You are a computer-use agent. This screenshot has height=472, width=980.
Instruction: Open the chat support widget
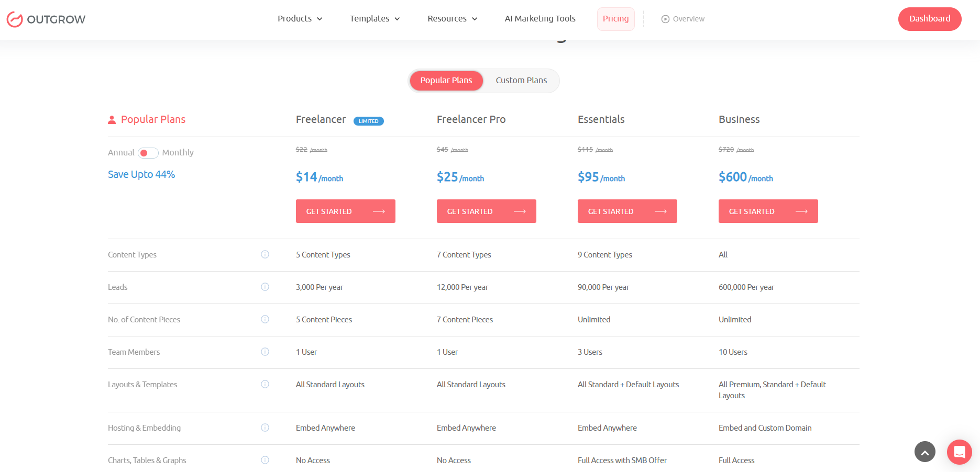(x=959, y=452)
